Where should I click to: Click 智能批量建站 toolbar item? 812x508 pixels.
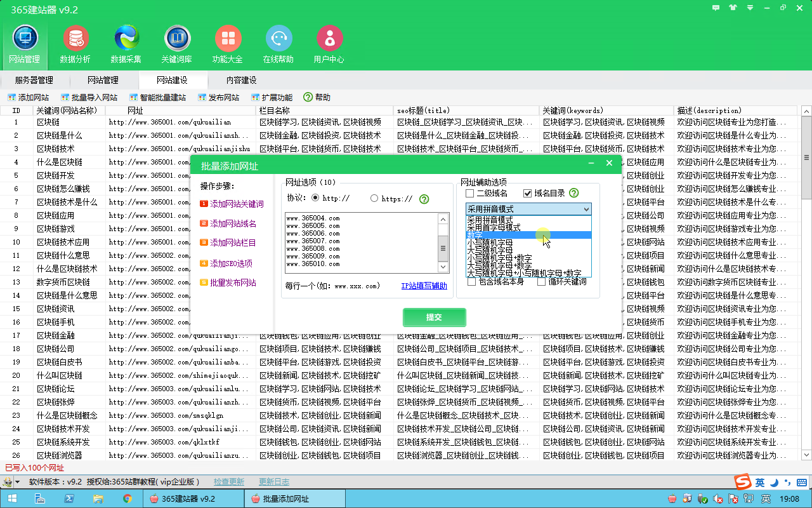tap(157, 97)
